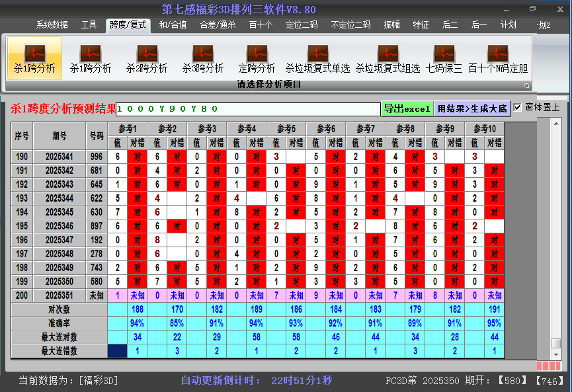The height and width of the screenshot is (392, 572).
Task: Click the prediction result text field
Action: 248,109
